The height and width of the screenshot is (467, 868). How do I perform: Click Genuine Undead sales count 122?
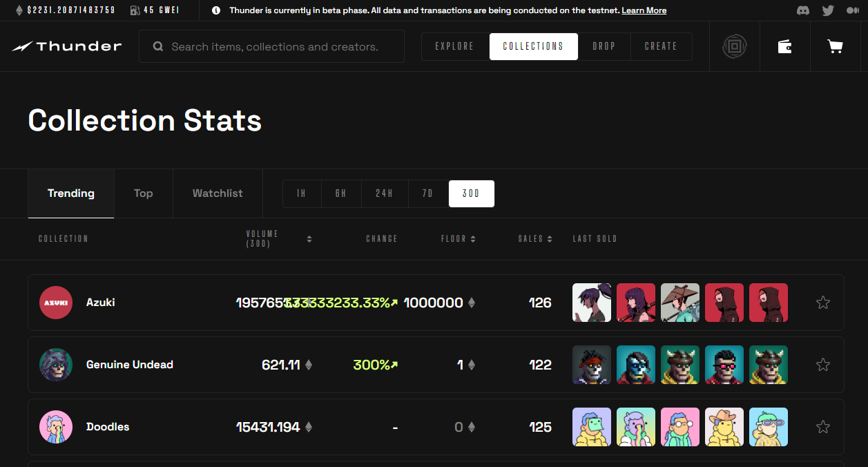pos(540,365)
